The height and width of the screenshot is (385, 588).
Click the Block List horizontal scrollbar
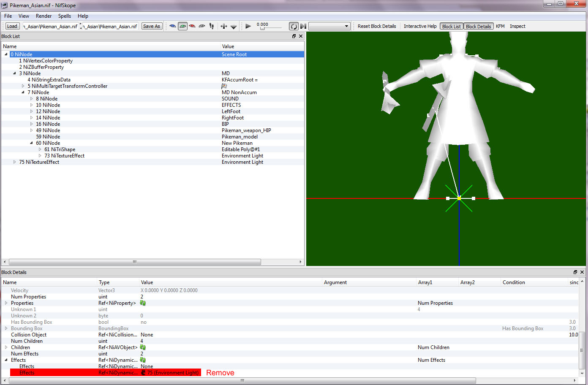pyautogui.click(x=135, y=262)
